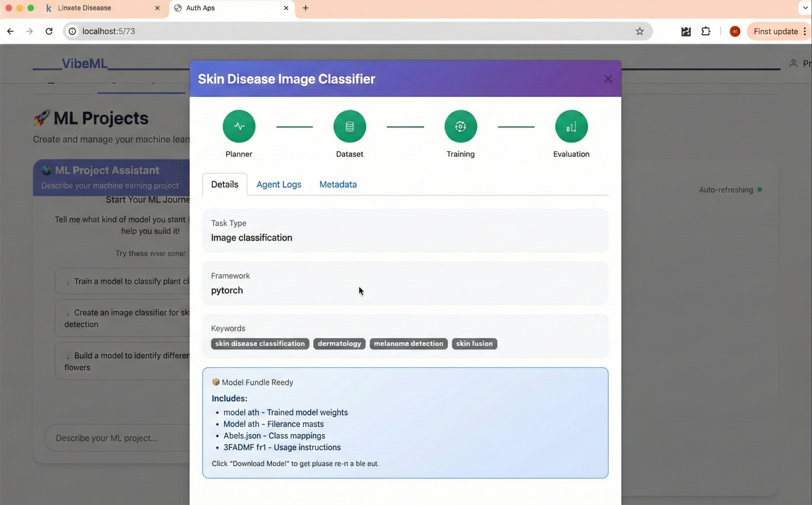Viewport: 812px width, 505px height.
Task: Reload the current page
Action: 49,31
